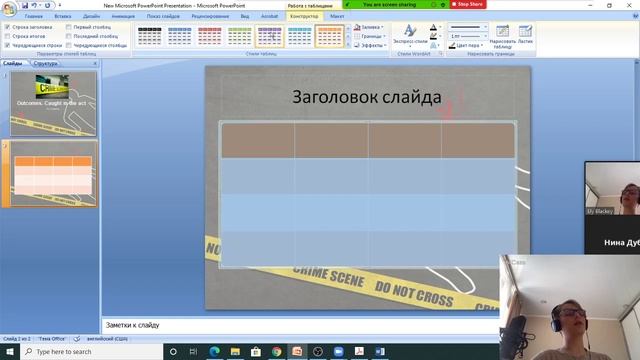Image resolution: width=640 pixels, height=360 pixels.
Task: Open the Показ слайдов ribbon tab
Action: pyautogui.click(x=163, y=16)
